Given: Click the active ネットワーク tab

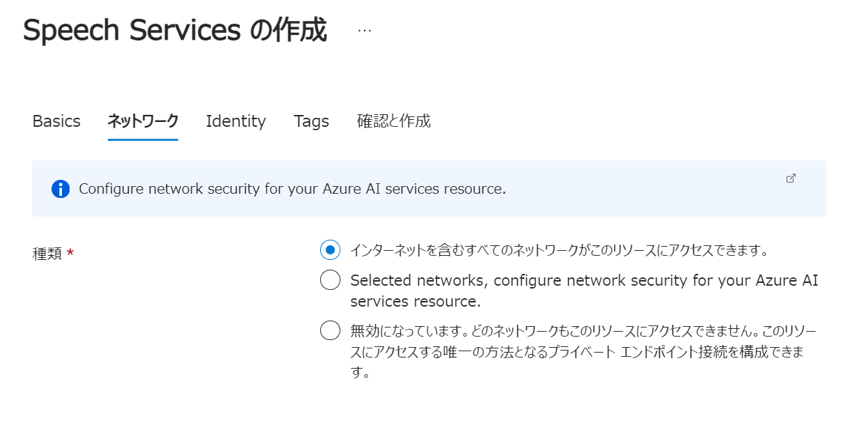Looking at the screenshot, I should (143, 121).
